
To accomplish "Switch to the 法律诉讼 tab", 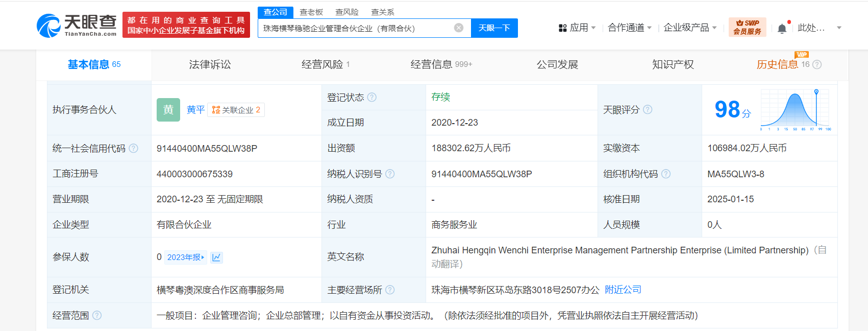I will tap(210, 64).
